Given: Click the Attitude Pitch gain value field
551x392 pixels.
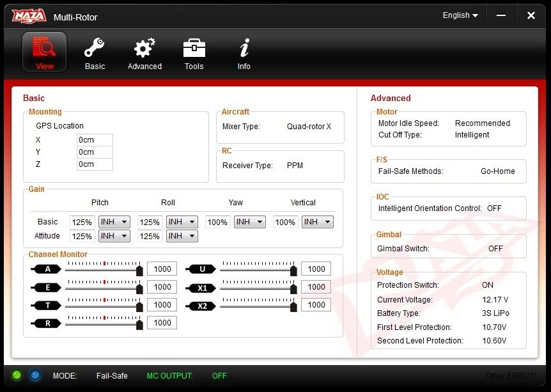Looking at the screenshot, I should (82, 236).
